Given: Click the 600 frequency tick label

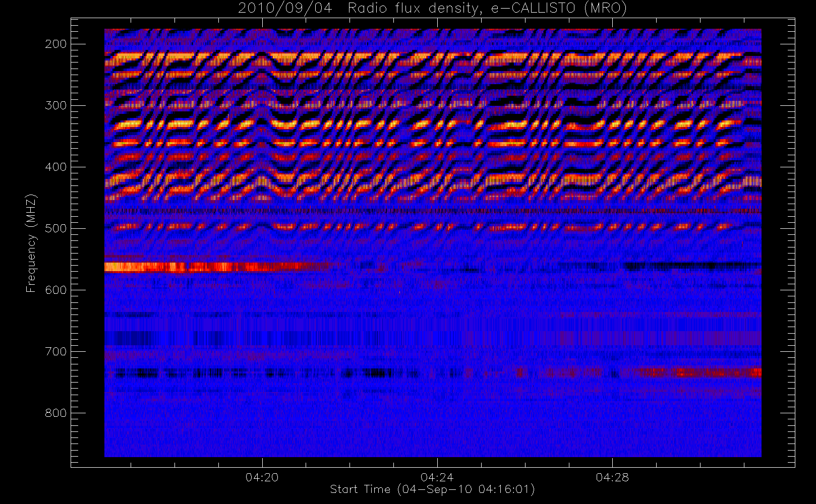Looking at the screenshot, I should (x=56, y=290).
